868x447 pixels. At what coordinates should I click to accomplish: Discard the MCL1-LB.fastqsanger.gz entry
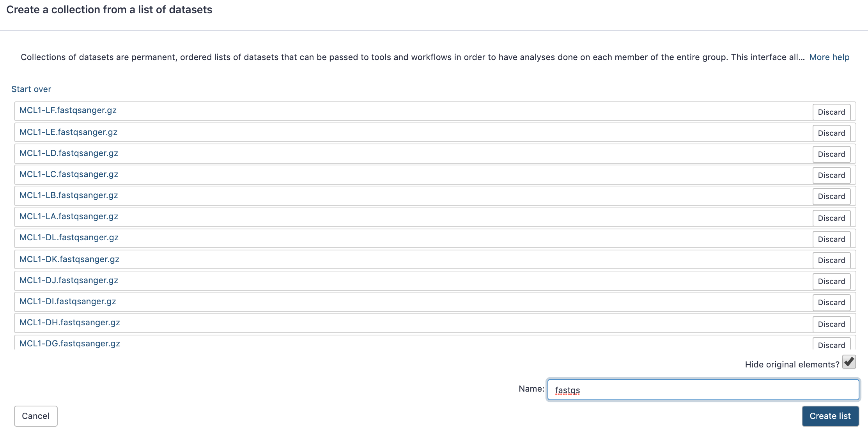point(831,197)
